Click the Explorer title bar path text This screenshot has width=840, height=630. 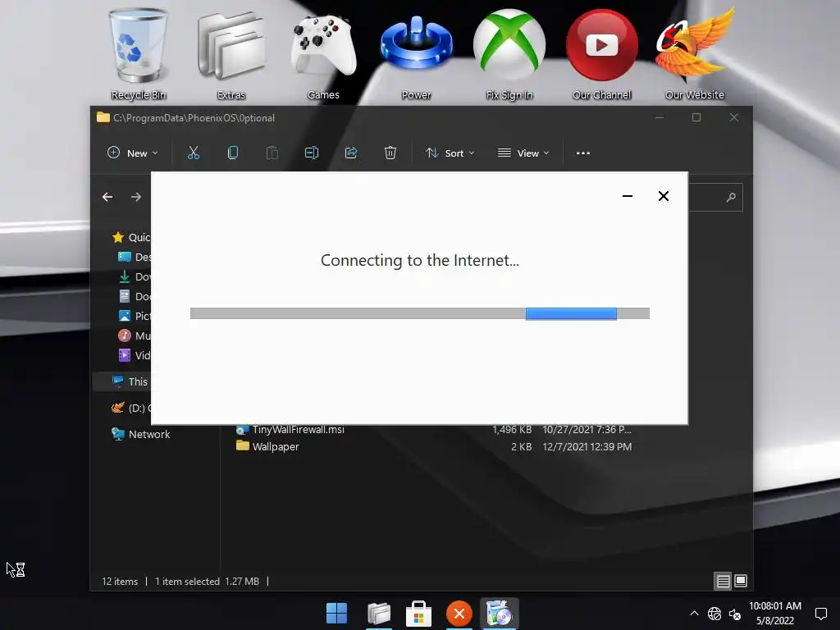pos(194,118)
